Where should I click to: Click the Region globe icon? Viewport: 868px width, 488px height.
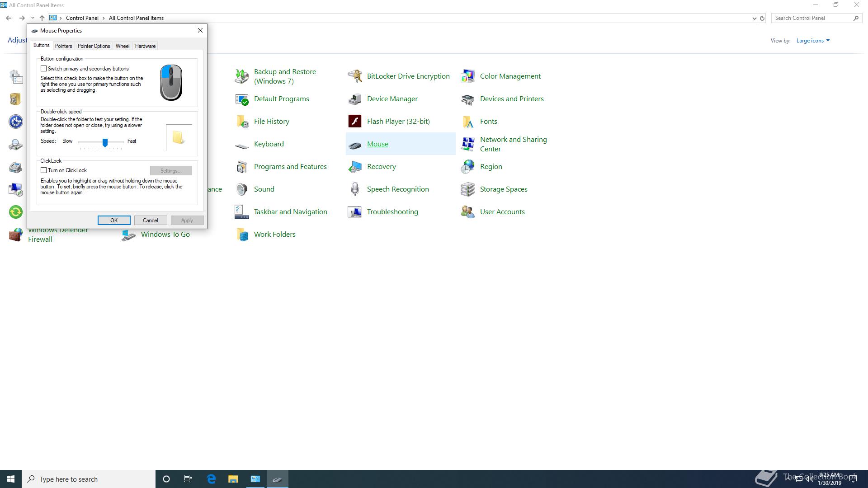click(x=468, y=167)
